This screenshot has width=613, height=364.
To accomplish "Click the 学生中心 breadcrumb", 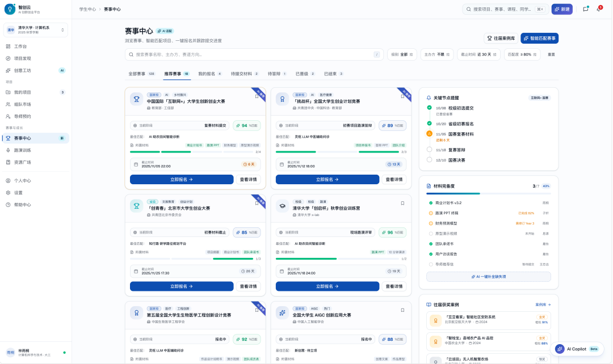I will (87, 10).
